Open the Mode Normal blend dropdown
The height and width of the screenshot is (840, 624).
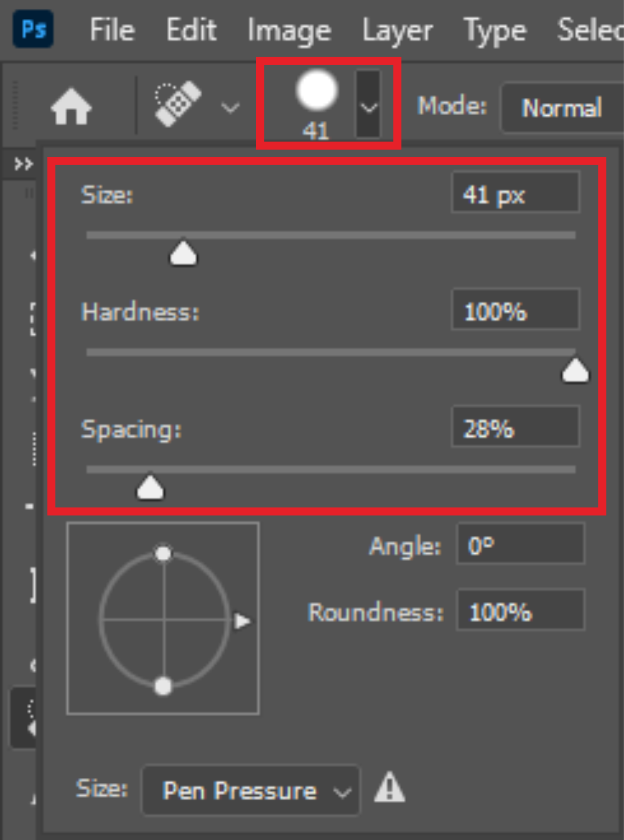point(563,108)
